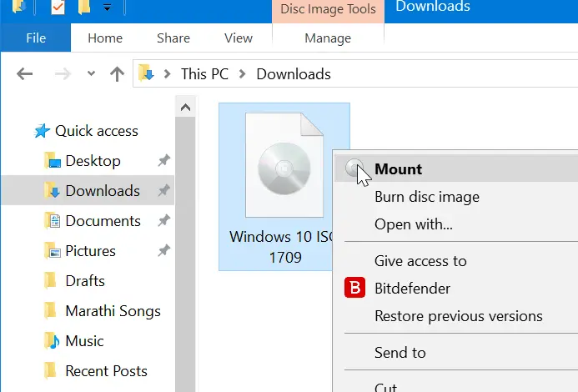The width and height of the screenshot is (578, 392).
Task: Click the up arrow to parent folder
Action: point(117,74)
